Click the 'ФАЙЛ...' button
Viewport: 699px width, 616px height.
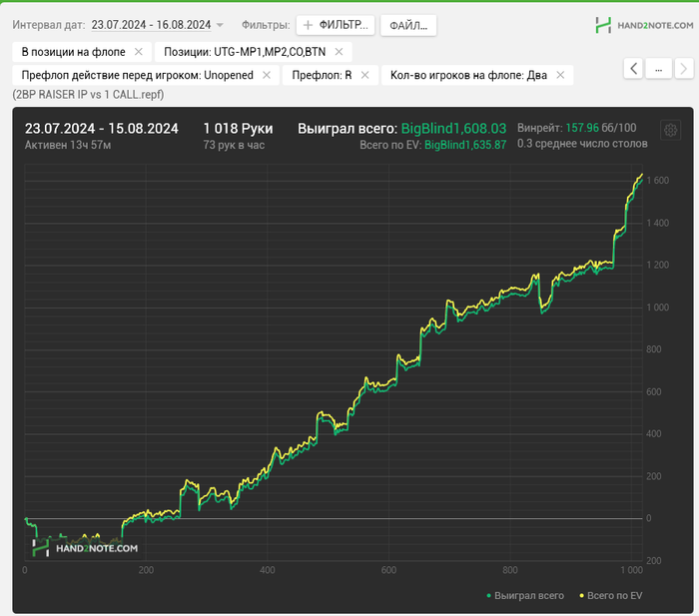407,25
